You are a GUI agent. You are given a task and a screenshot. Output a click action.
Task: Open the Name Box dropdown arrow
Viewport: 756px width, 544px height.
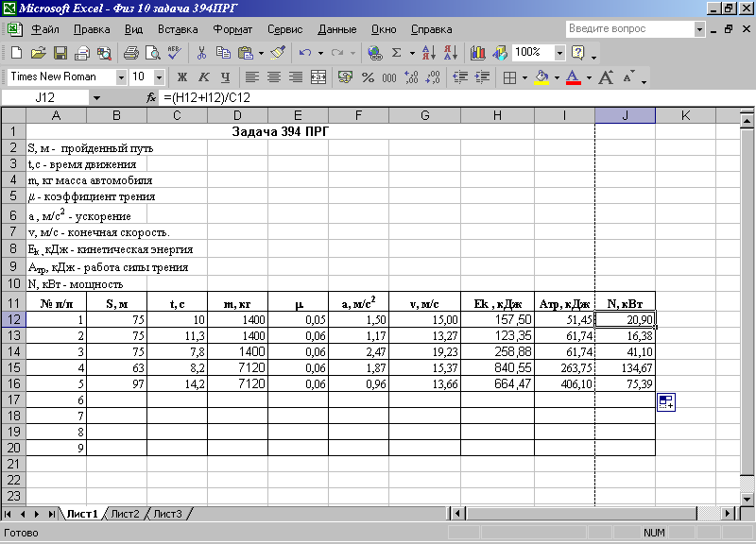coord(96,98)
